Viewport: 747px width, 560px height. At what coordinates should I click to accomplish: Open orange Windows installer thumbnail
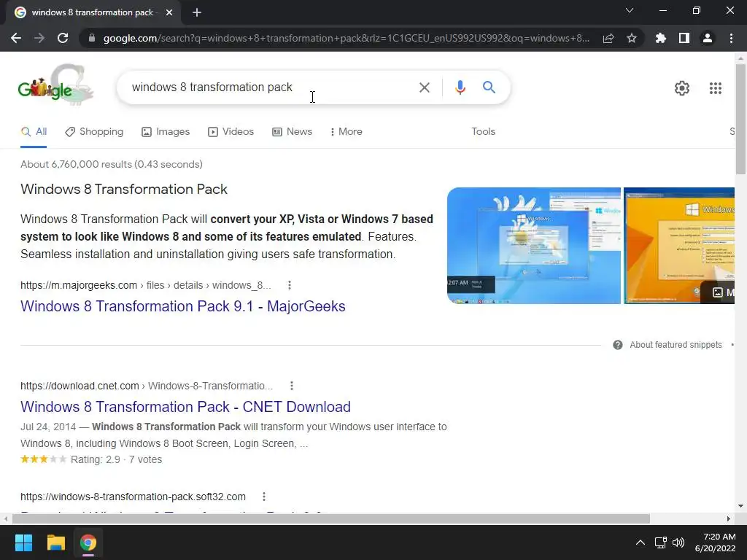679,246
